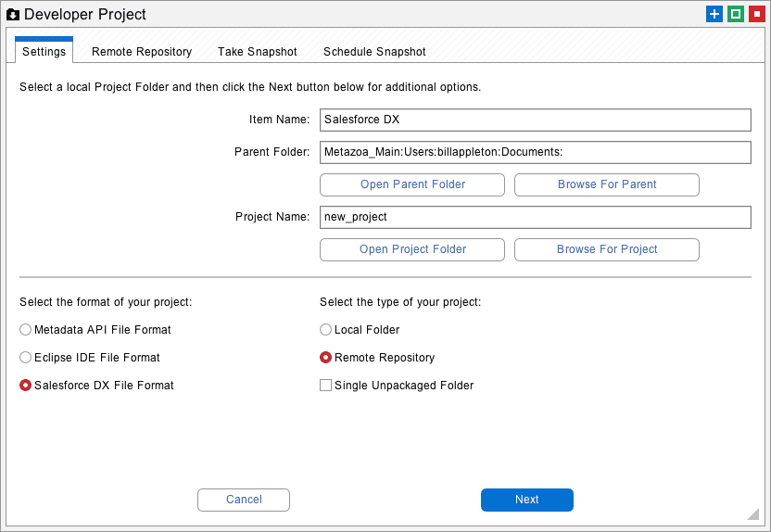This screenshot has height=532, width=771.
Task: Click the green square window icon
Action: [x=736, y=14]
